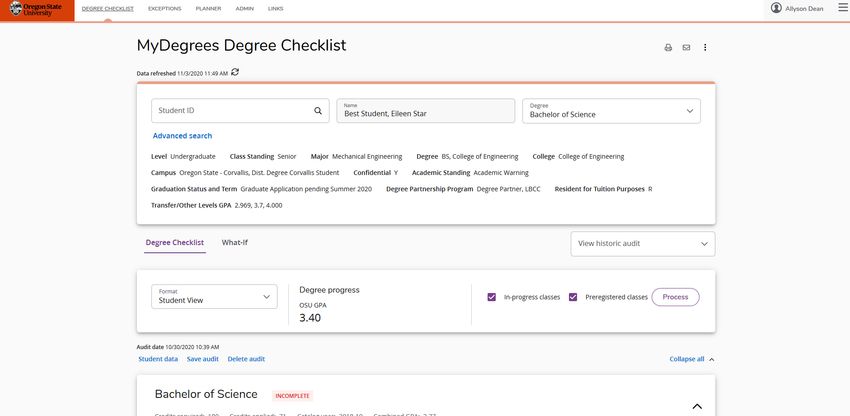Click the Oregon State University logo
This screenshot has width=850, height=416.
pyautogui.click(x=36, y=9)
